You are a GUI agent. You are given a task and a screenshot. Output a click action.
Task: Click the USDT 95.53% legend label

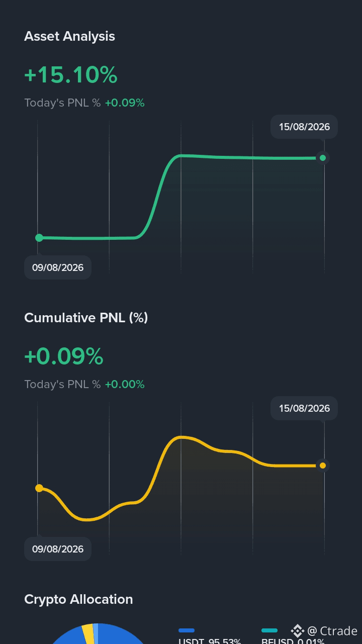(x=210, y=640)
